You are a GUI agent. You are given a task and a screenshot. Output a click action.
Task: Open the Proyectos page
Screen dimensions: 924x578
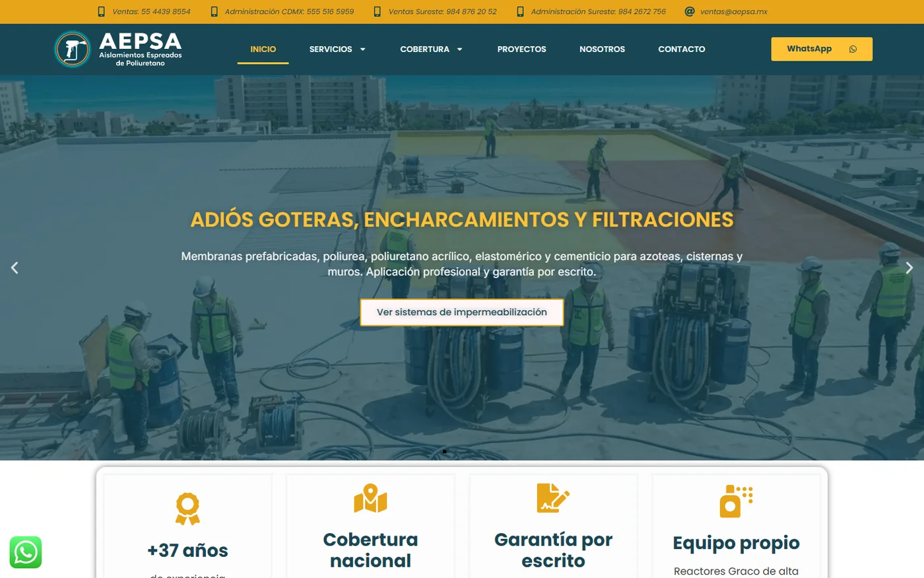[521, 49]
